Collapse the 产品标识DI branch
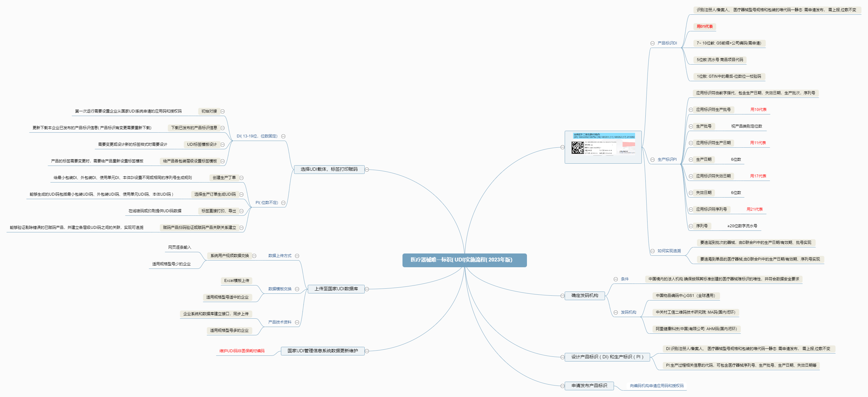The height and width of the screenshot is (397, 868). click(x=652, y=43)
